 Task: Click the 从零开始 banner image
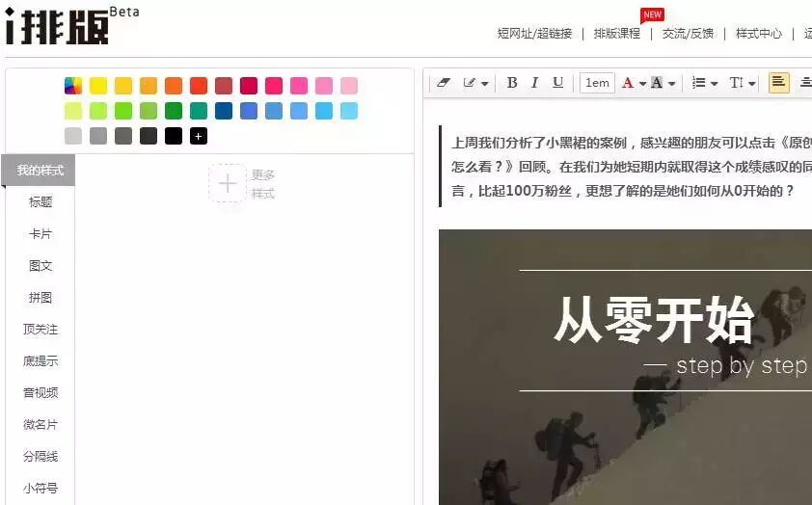[x=625, y=367]
